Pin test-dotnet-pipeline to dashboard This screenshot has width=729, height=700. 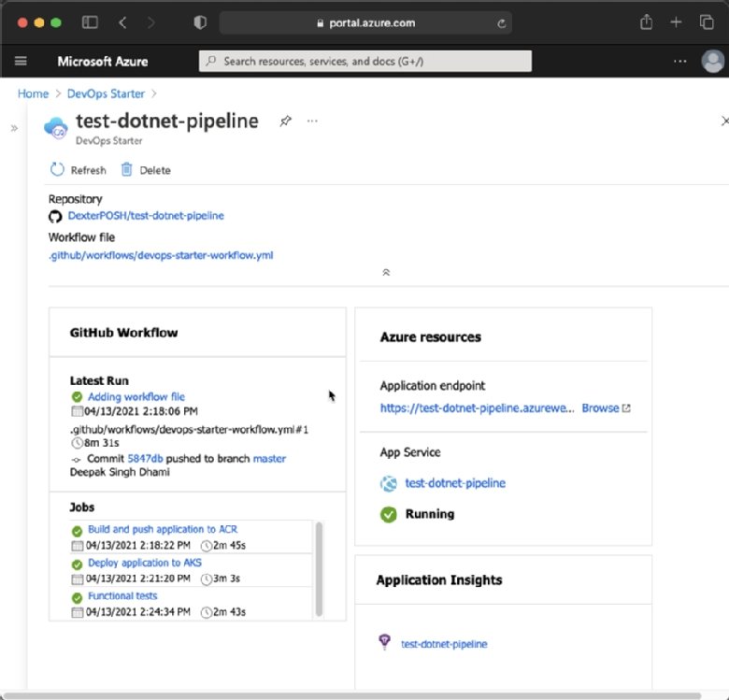point(285,121)
